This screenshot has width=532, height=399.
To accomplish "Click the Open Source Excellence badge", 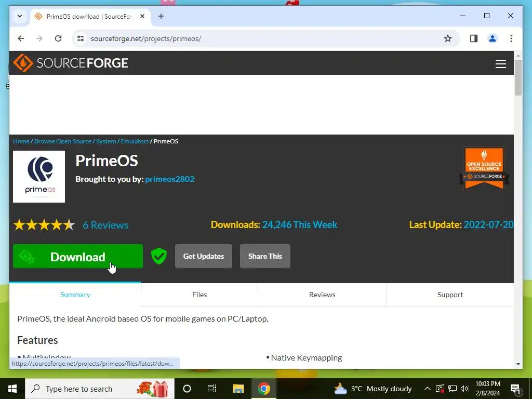I will click(x=484, y=168).
